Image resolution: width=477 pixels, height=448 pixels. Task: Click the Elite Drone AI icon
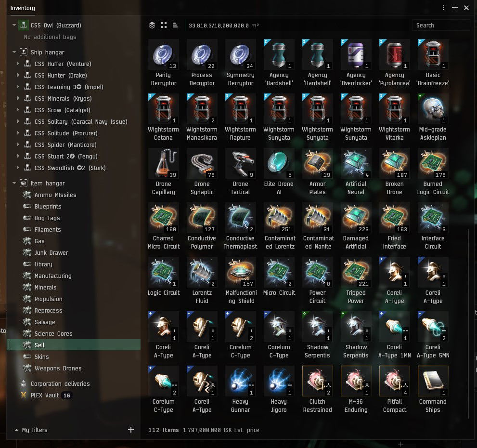pos(279,163)
